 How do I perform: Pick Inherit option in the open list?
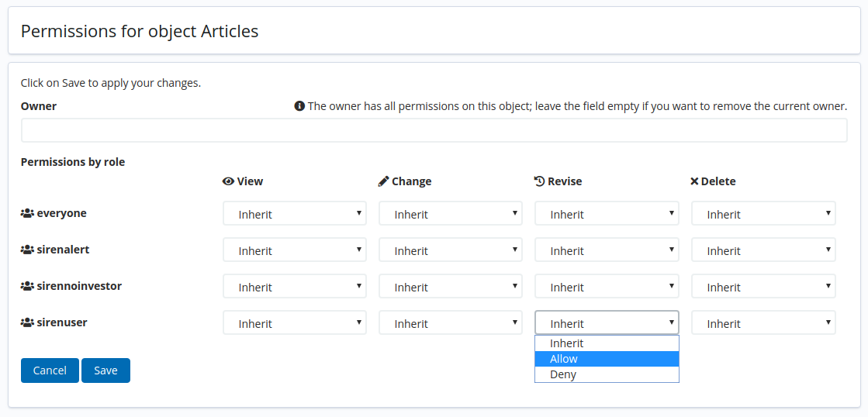tap(607, 343)
